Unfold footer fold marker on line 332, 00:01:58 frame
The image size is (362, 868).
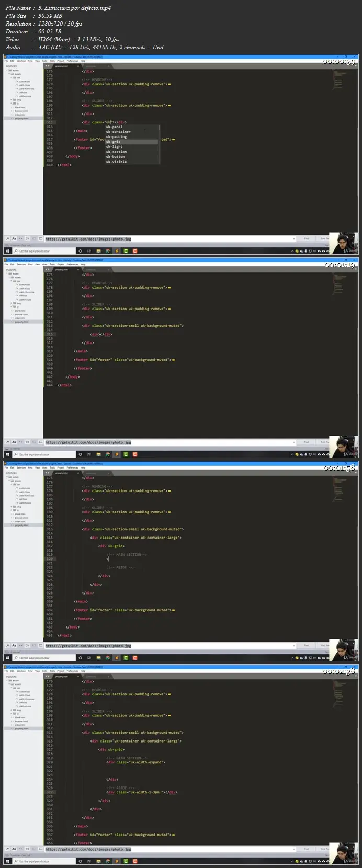pyautogui.click(x=173, y=610)
